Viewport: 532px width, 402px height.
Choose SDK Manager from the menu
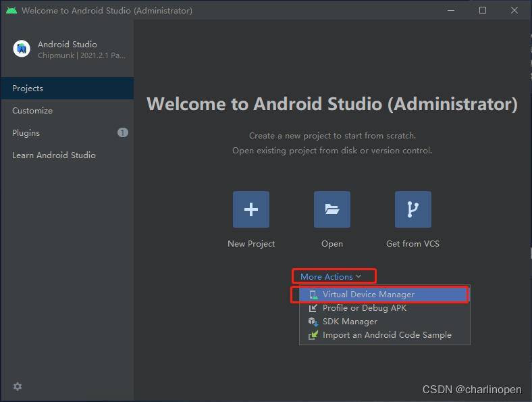click(350, 322)
